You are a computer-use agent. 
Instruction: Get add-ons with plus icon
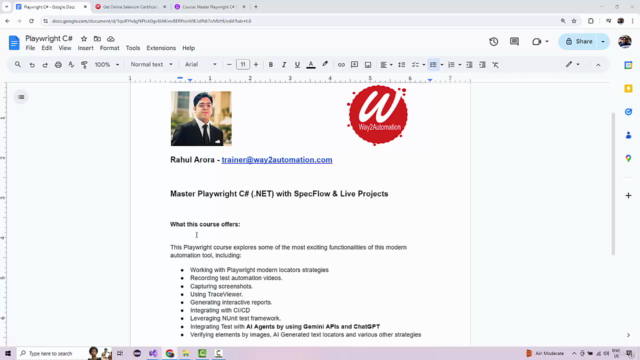point(628,196)
